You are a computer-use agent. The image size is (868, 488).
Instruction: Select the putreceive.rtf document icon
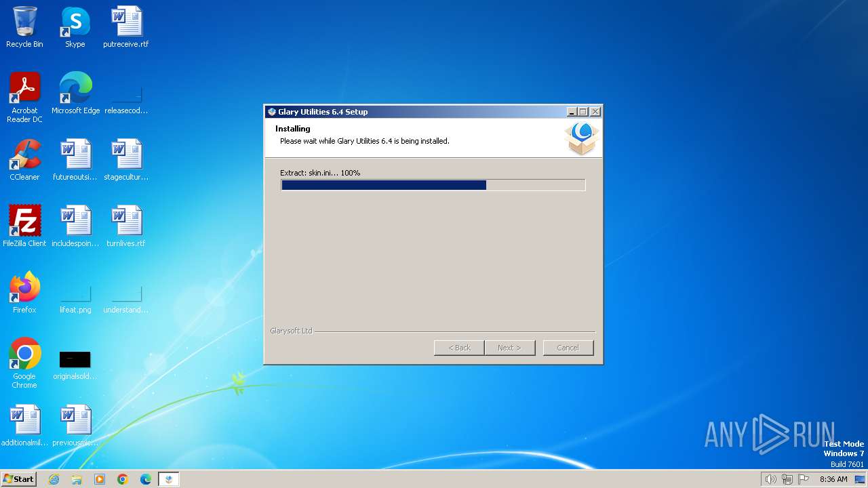click(x=126, y=27)
